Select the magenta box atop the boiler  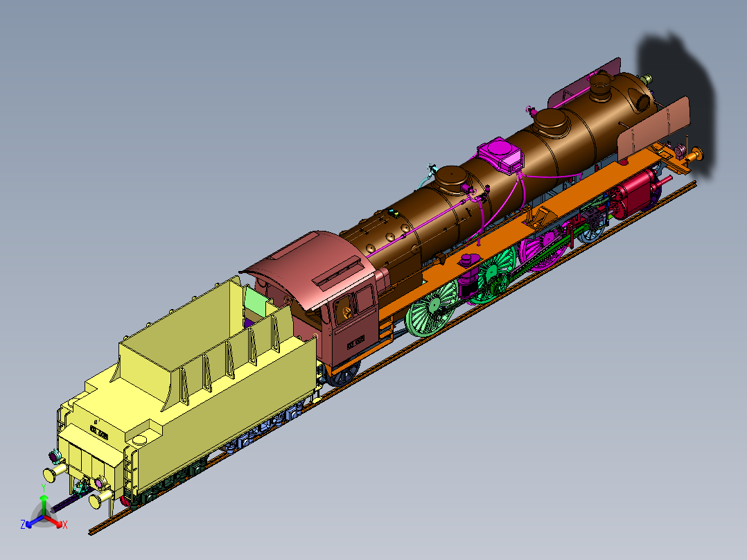500,155
